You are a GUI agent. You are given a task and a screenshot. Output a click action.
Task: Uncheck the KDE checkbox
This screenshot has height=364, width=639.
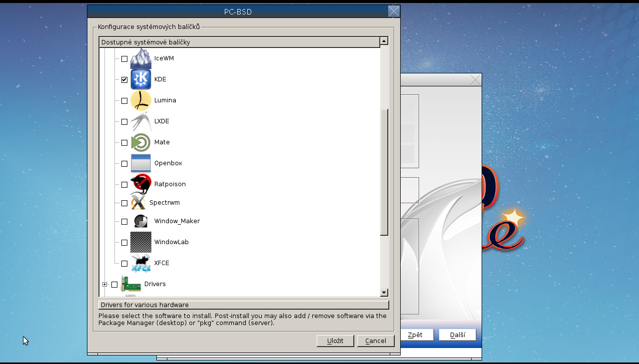coord(124,79)
